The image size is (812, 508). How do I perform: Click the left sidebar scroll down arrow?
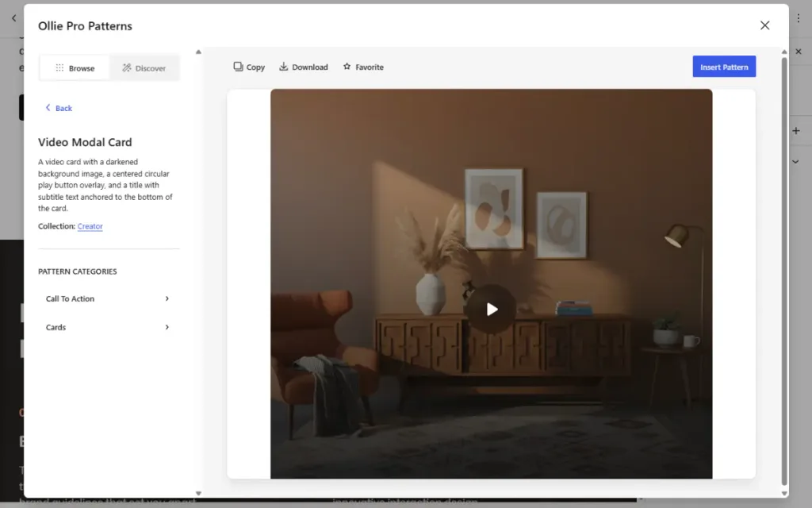pos(198,494)
